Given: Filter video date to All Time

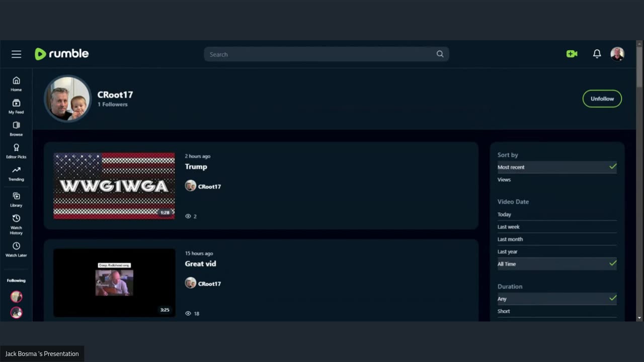Looking at the screenshot, I should pos(557,264).
